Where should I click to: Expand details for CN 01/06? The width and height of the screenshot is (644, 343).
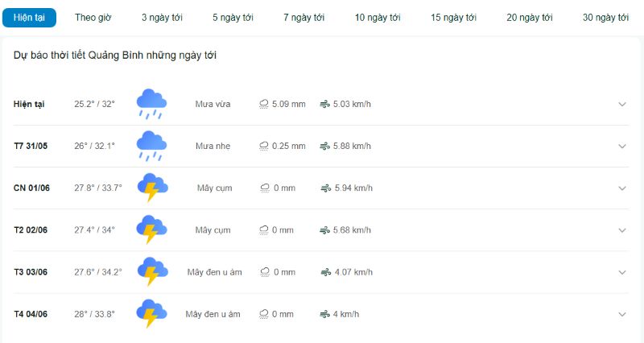pos(622,188)
